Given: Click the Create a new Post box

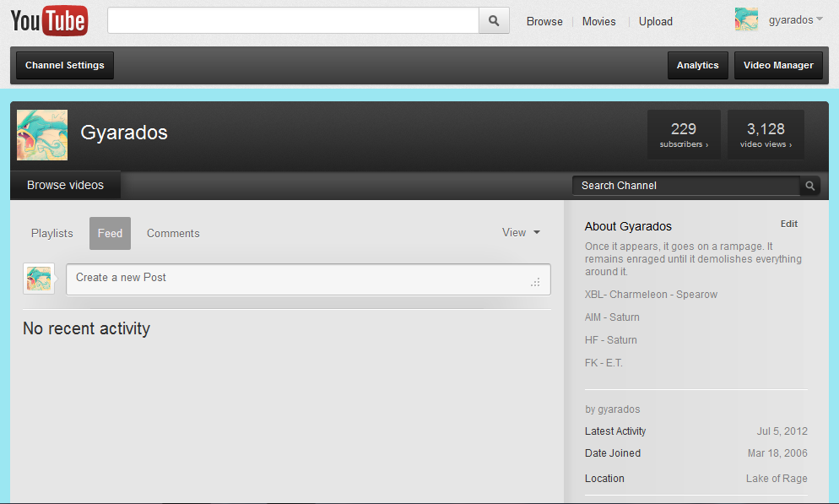Looking at the screenshot, I should (308, 279).
